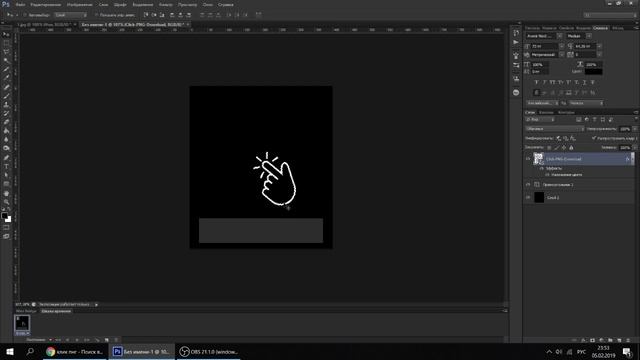Toggle faux bold in Character panel
Image resolution: width=640 pixels, height=360 pixels.
pos(536,82)
